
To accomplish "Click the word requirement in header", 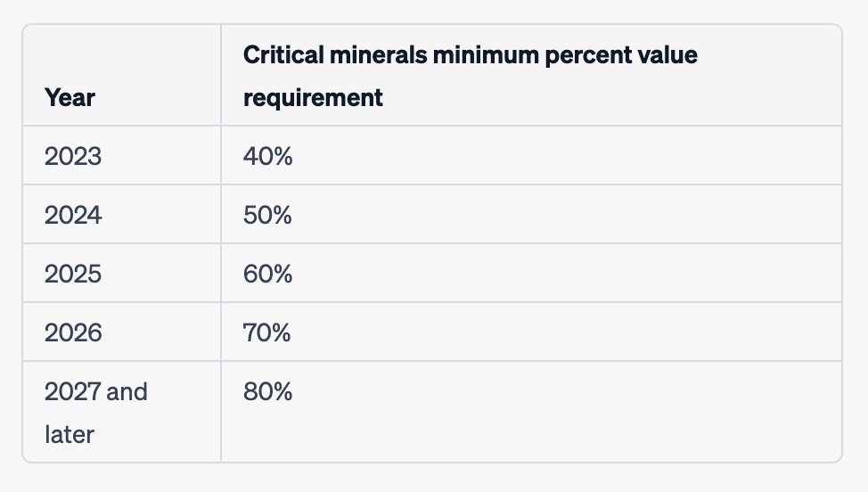I will [313, 97].
